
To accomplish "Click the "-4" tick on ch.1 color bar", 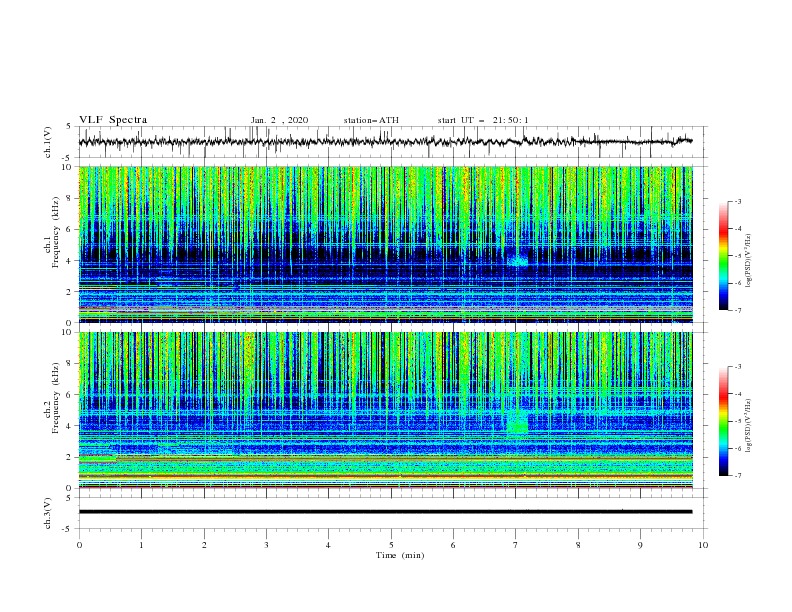I will [737, 229].
